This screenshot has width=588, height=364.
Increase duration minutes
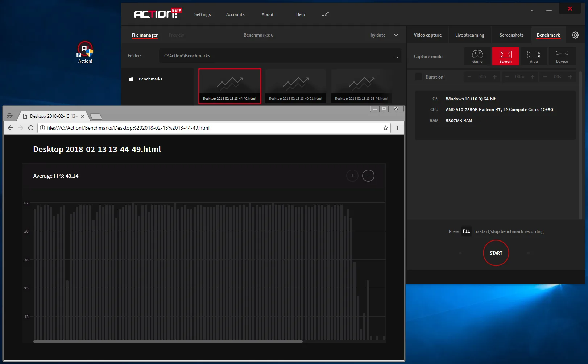pos(533,77)
